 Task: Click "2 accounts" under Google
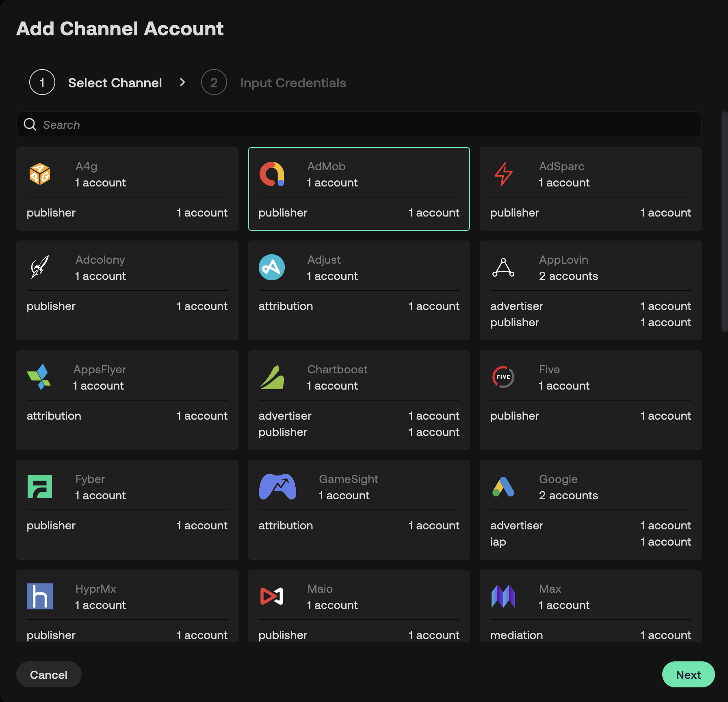coord(568,495)
